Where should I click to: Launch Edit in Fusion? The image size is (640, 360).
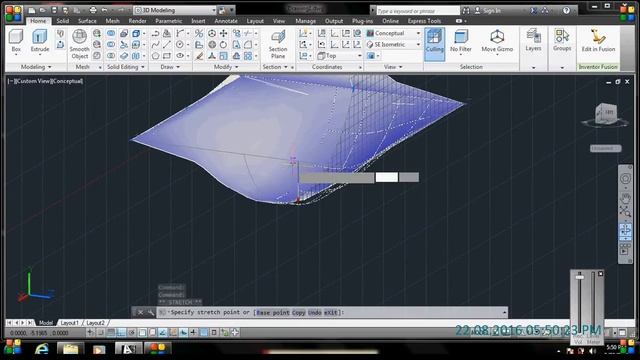point(598,40)
